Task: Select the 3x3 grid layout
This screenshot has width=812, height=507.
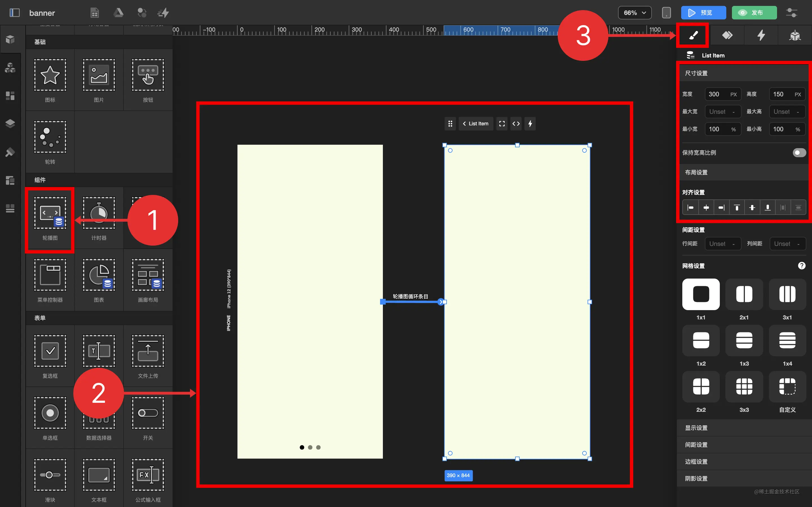Action: [x=744, y=387]
